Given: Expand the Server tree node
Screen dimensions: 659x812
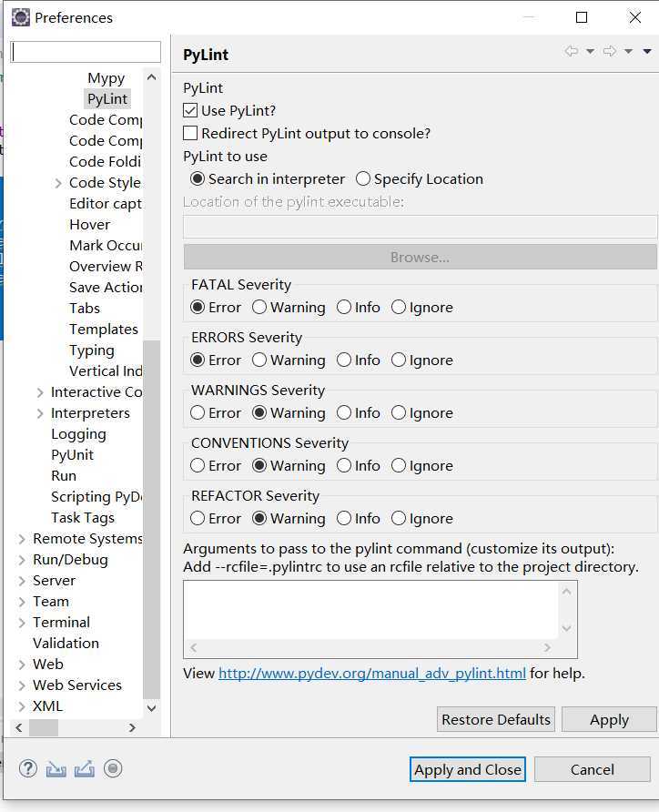Looking at the screenshot, I should pos(22,582).
